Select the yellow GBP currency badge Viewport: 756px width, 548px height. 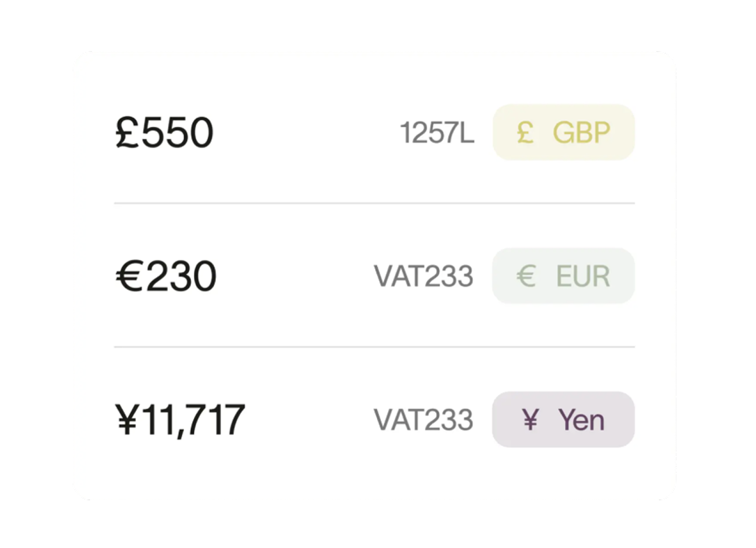pos(563,133)
